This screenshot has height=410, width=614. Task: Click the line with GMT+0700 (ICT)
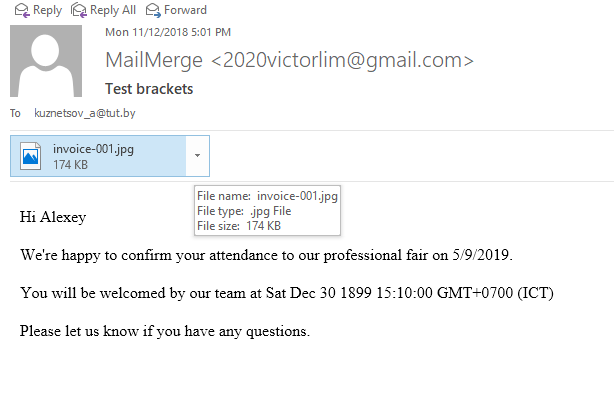[287, 293]
